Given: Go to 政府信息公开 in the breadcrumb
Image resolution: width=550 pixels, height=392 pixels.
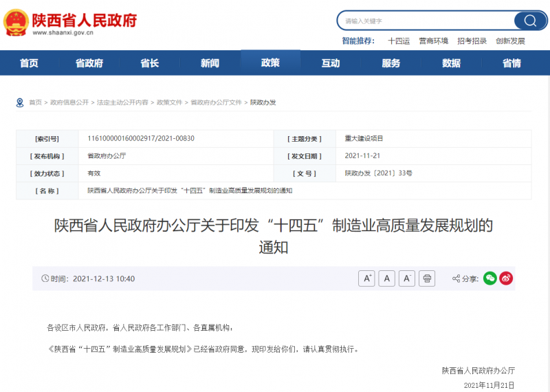Looking at the screenshot, I should pyautogui.click(x=69, y=102).
